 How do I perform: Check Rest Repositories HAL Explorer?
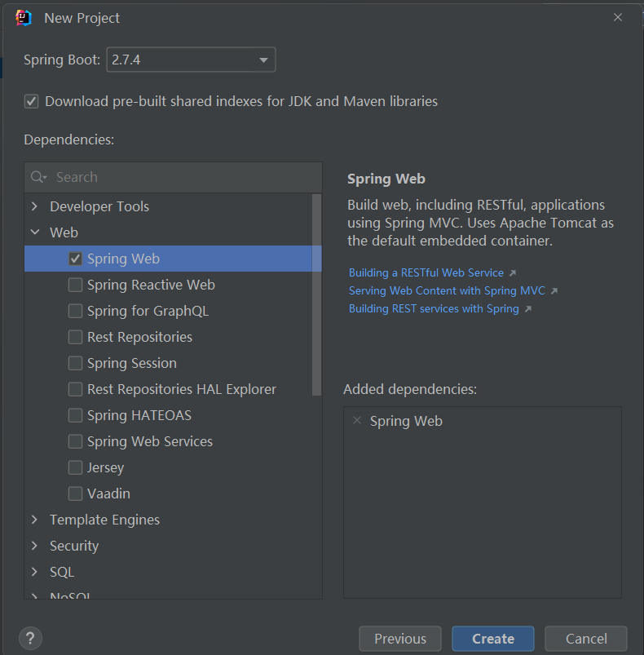(x=75, y=389)
